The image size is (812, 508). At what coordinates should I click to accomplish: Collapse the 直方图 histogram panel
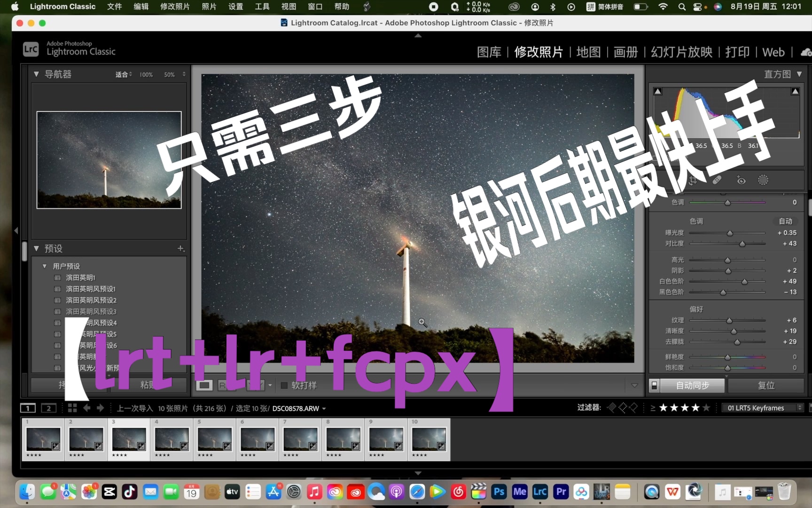point(800,74)
